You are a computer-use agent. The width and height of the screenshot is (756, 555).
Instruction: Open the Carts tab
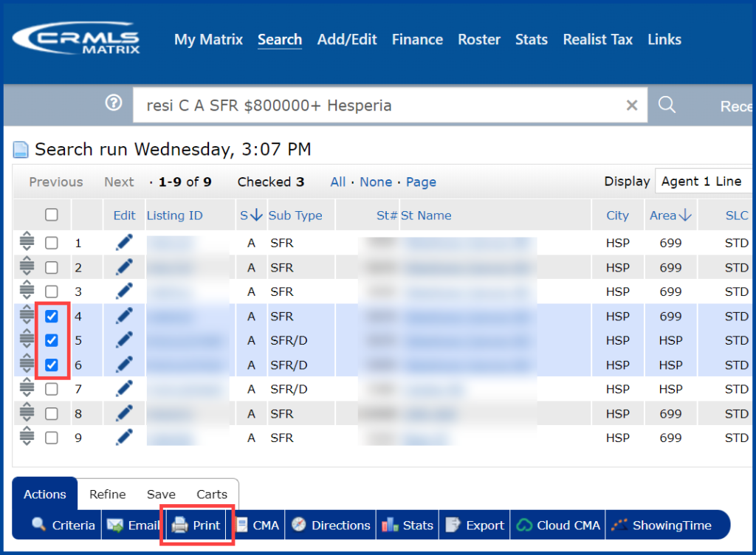[212, 494]
